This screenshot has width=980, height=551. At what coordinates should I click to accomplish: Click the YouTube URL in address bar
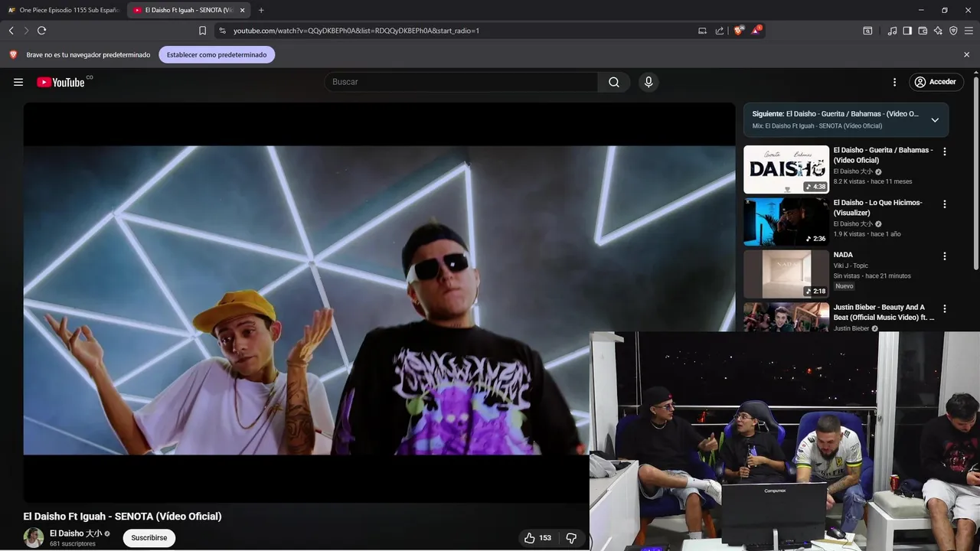(356, 31)
